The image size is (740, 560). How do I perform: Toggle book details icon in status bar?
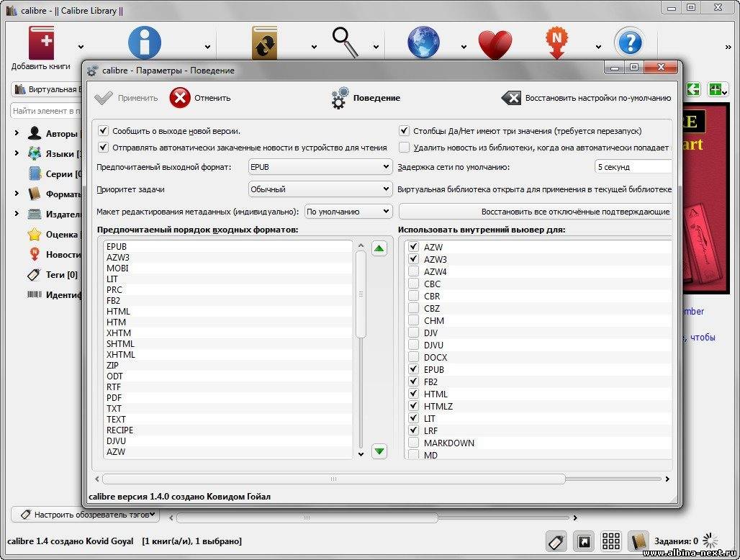(638, 541)
